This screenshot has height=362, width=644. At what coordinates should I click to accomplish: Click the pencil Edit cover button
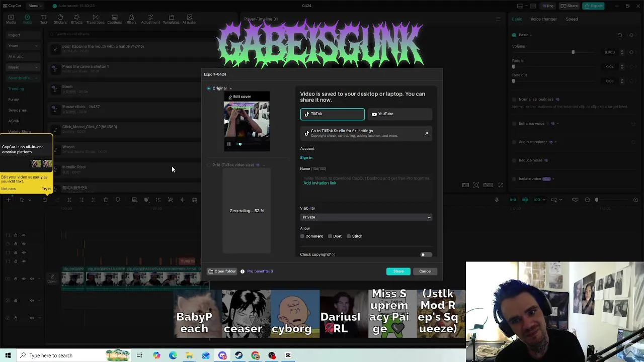tap(239, 97)
